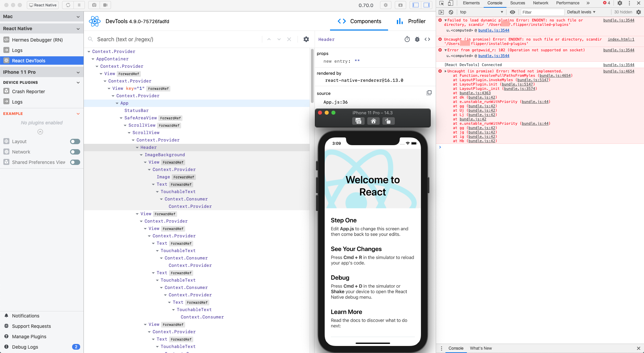Collapse the SafeAreaView tree node
The image size is (644, 353).
(121, 118)
